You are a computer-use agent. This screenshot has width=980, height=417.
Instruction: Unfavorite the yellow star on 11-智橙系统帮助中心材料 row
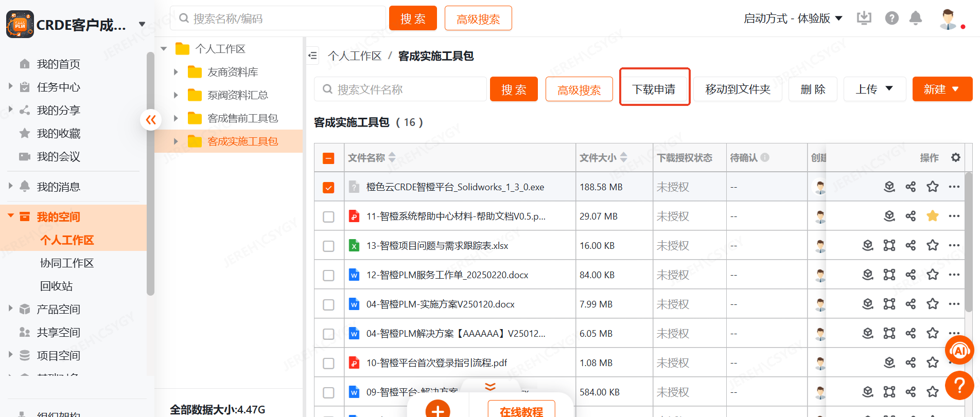[932, 216]
